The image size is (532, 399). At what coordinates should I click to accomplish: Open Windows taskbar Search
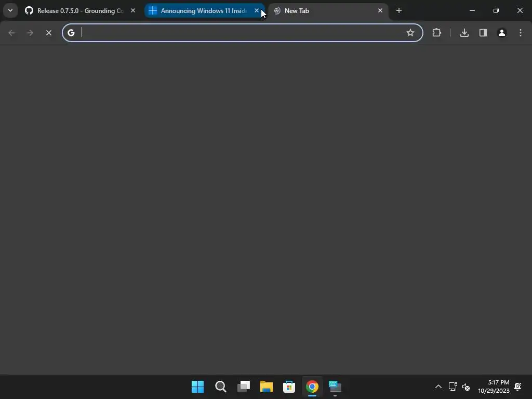coord(220,387)
